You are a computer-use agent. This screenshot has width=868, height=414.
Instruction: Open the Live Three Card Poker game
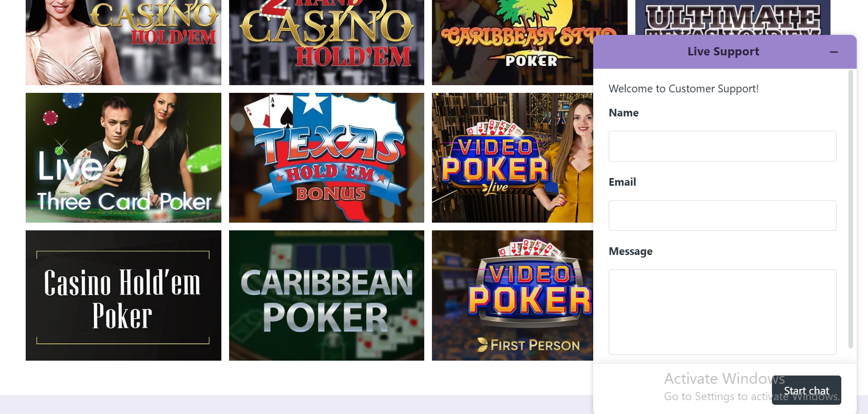(x=123, y=157)
